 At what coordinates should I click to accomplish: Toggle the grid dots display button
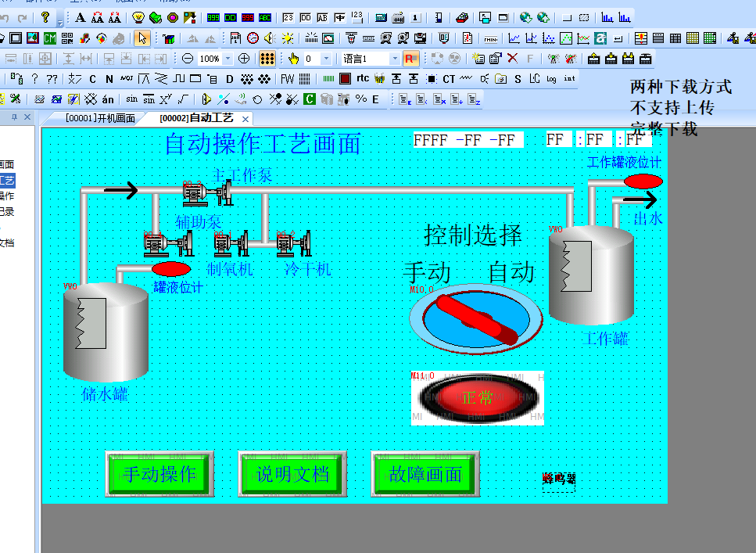267,59
